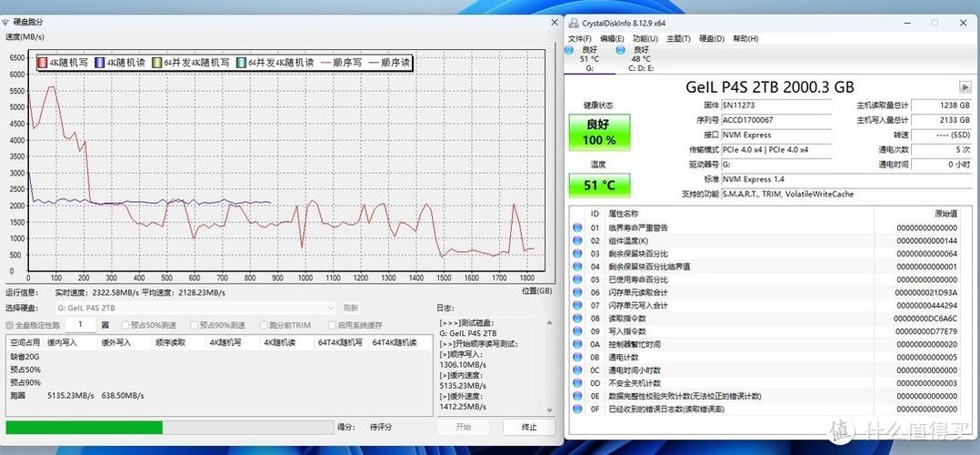Viewport: 980px width, 455px height.
Task: Click the 终止 button to stop the benchmark
Action: pos(529,427)
